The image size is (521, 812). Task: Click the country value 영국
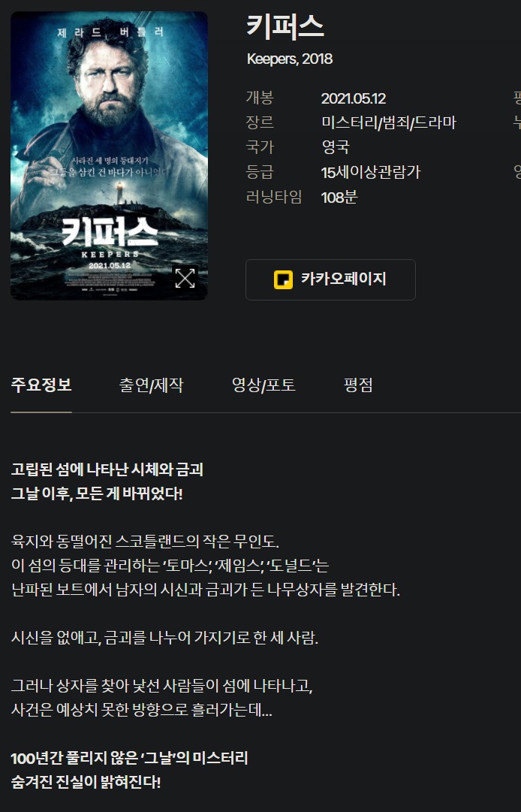[336, 147]
